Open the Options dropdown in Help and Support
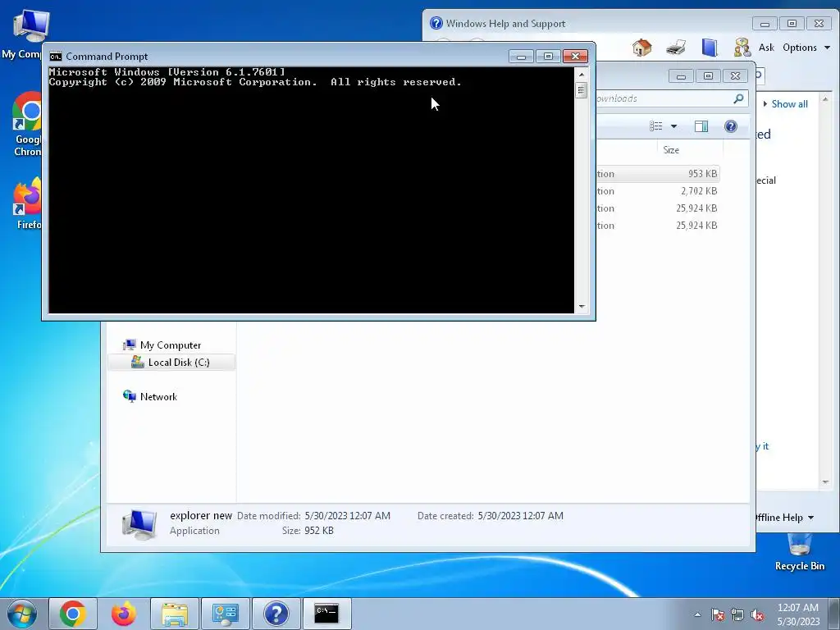The height and width of the screenshot is (630, 840). [x=806, y=48]
